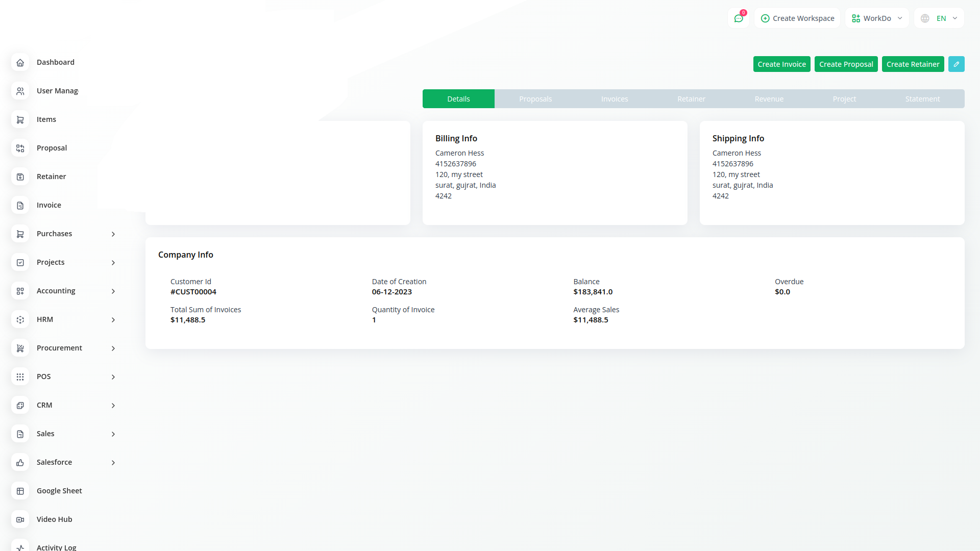
Task: Click the User Management people icon
Action: pos(20,91)
